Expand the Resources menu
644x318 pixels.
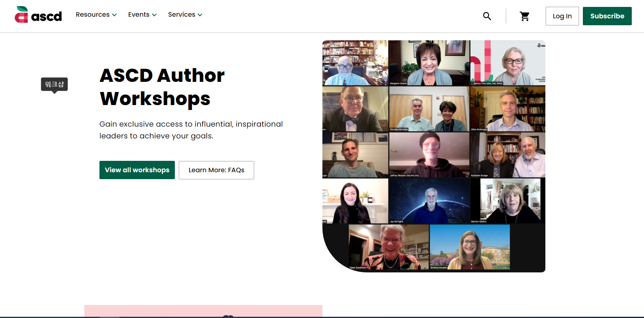pos(96,15)
